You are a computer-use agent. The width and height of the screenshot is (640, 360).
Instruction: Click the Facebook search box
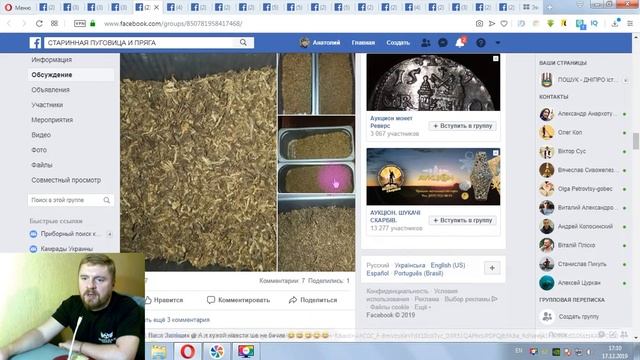140,42
